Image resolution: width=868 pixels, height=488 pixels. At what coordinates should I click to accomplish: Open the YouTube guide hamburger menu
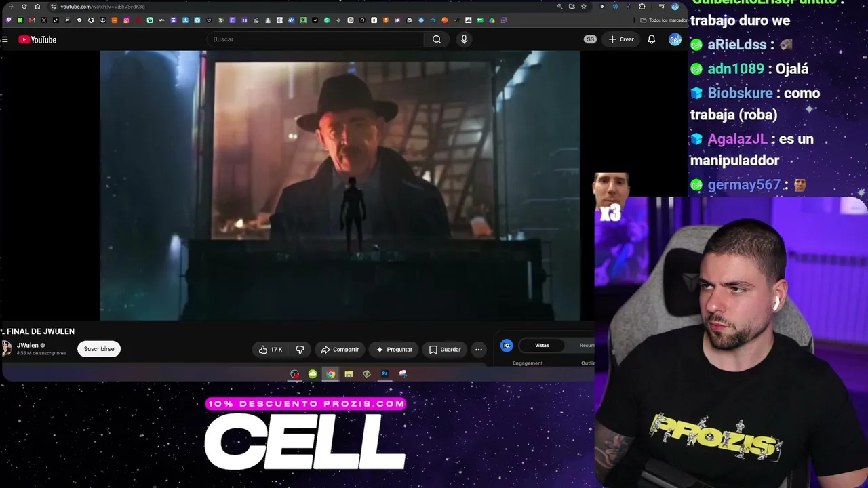pos(5,39)
